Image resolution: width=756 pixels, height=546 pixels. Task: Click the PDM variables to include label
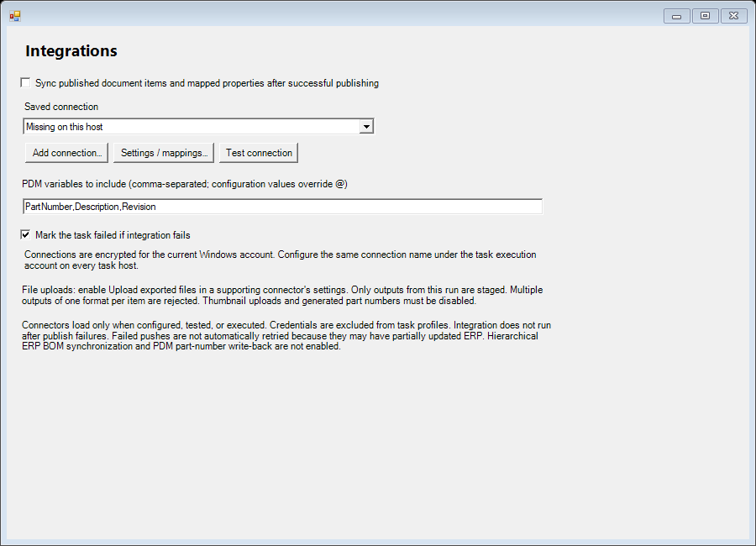click(x=185, y=184)
